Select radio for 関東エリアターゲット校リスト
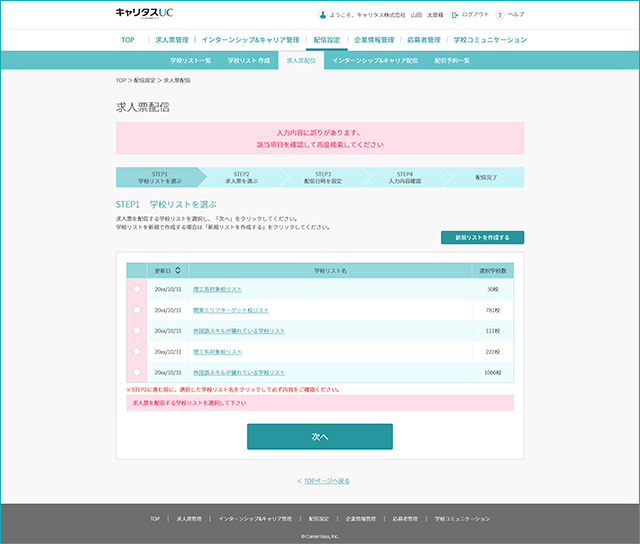The image size is (640, 544). click(x=137, y=310)
